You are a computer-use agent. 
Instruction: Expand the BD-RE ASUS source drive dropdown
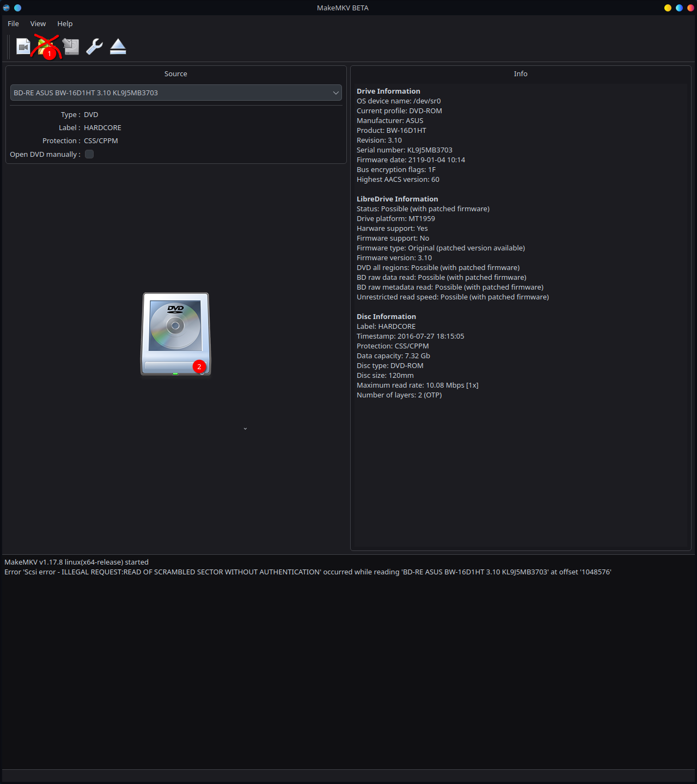click(x=175, y=93)
